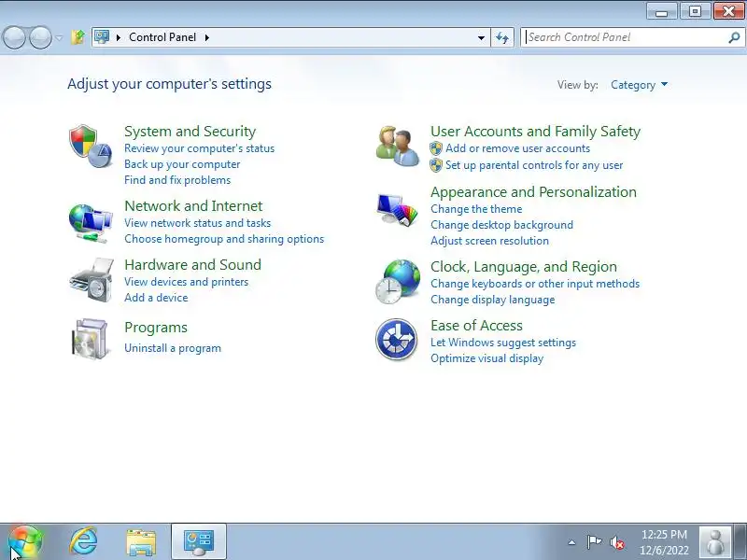Click Set up parental controls for any user
This screenshot has height=560, width=747.
(534, 165)
